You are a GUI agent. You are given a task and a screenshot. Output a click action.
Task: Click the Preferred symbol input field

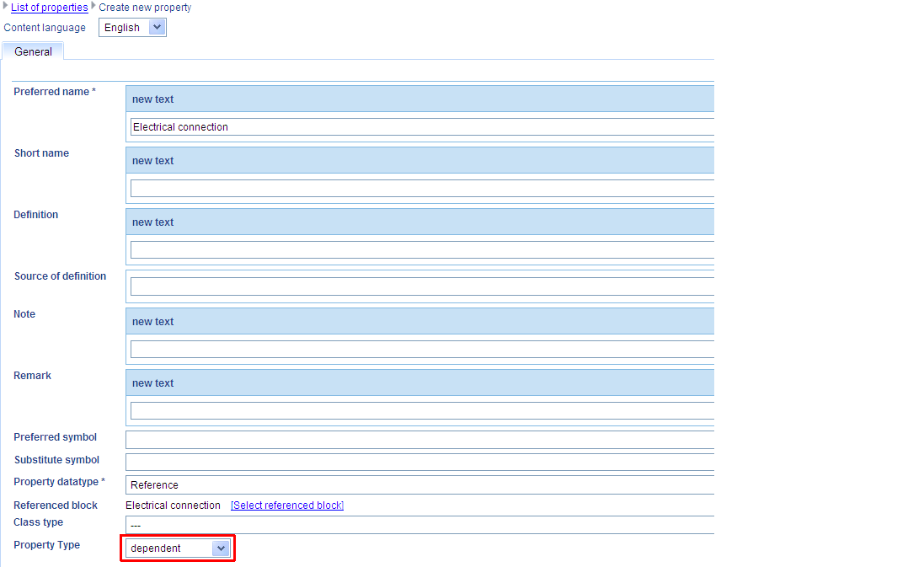[421, 440]
